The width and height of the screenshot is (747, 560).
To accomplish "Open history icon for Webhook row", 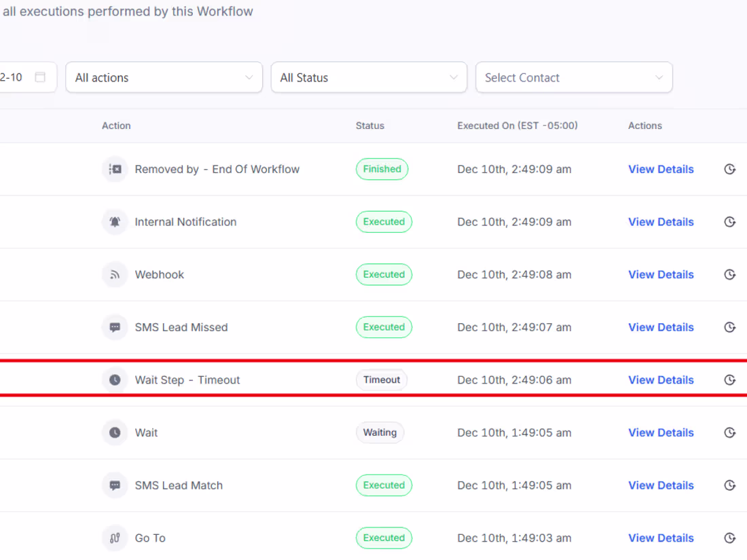I will 730,275.
